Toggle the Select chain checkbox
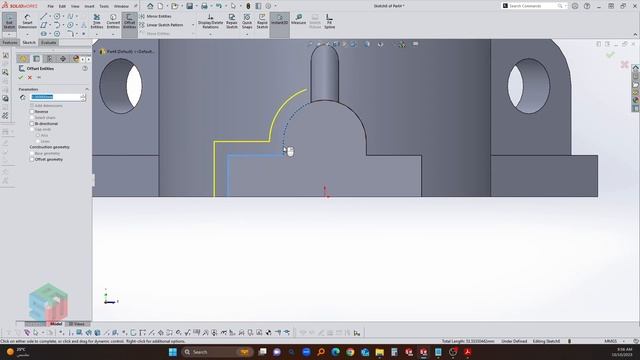This screenshot has width=640, height=360. [32, 118]
